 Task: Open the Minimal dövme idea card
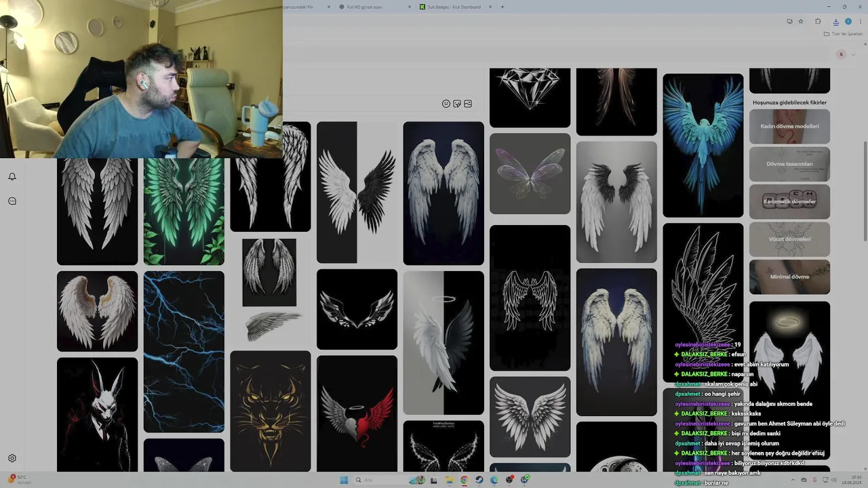click(789, 277)
